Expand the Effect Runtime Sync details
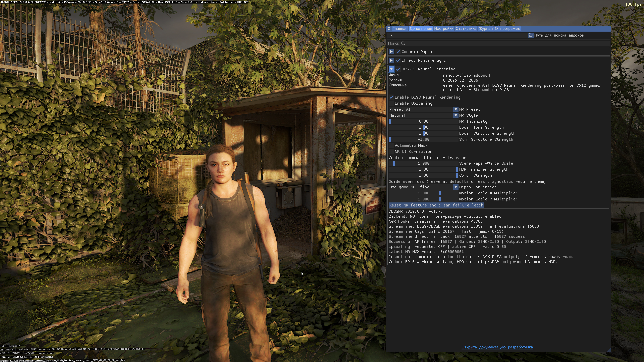Screen dimensions: 644x362 point(391,61)
